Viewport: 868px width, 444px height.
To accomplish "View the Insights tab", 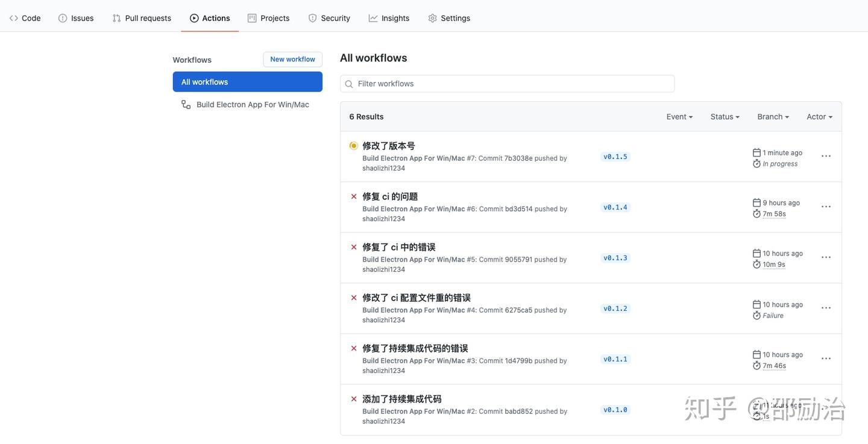I will click(x=389, y=18).
